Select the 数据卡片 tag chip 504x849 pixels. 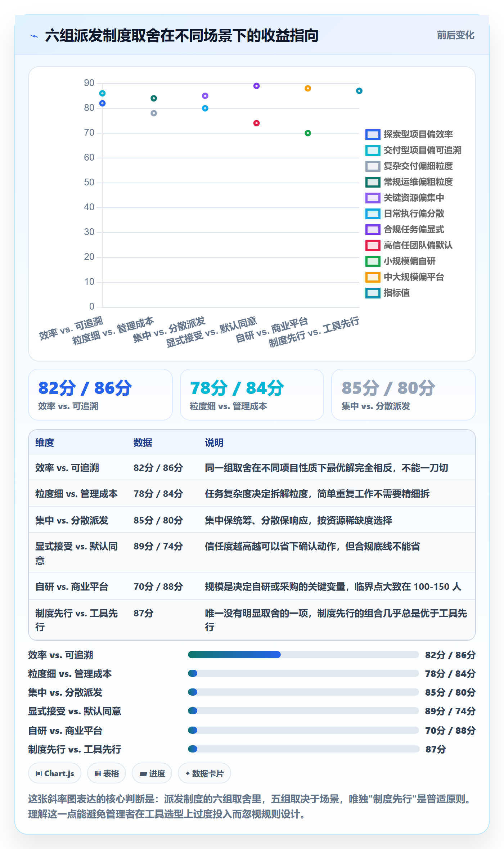click(x=204, y=773)
